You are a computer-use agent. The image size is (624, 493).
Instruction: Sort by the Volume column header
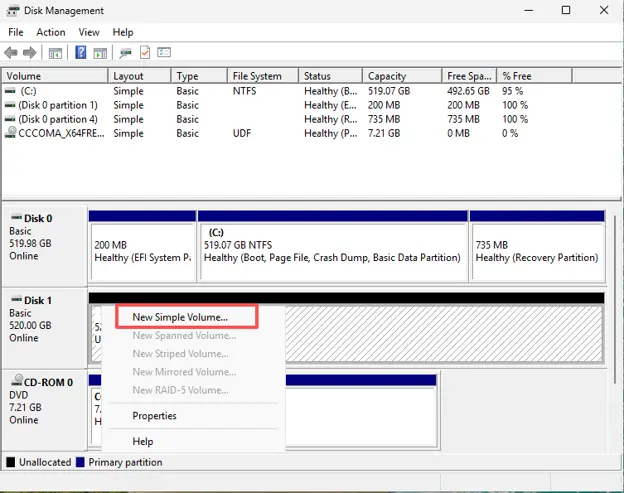(55, 76)
